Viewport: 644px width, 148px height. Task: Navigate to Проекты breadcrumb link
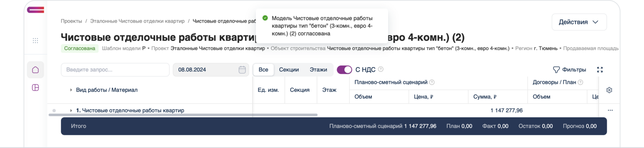(x=71, y=21)
